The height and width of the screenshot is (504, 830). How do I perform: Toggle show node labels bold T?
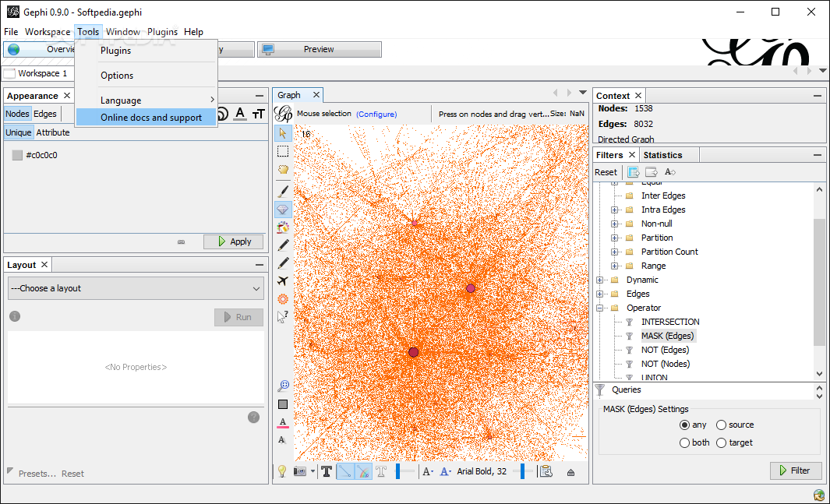click(327, 472)
